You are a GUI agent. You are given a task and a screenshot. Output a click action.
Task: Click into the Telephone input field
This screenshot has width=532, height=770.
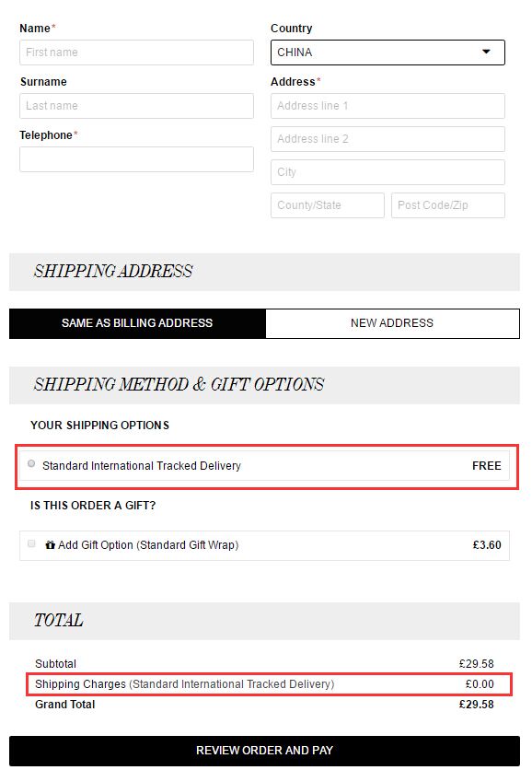click(x=136, y=159)
